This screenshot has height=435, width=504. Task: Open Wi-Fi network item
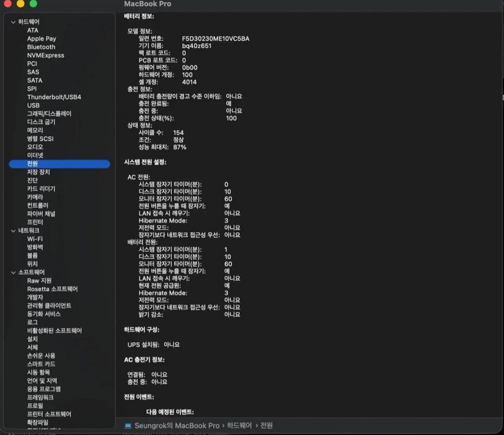coord(35,239)
